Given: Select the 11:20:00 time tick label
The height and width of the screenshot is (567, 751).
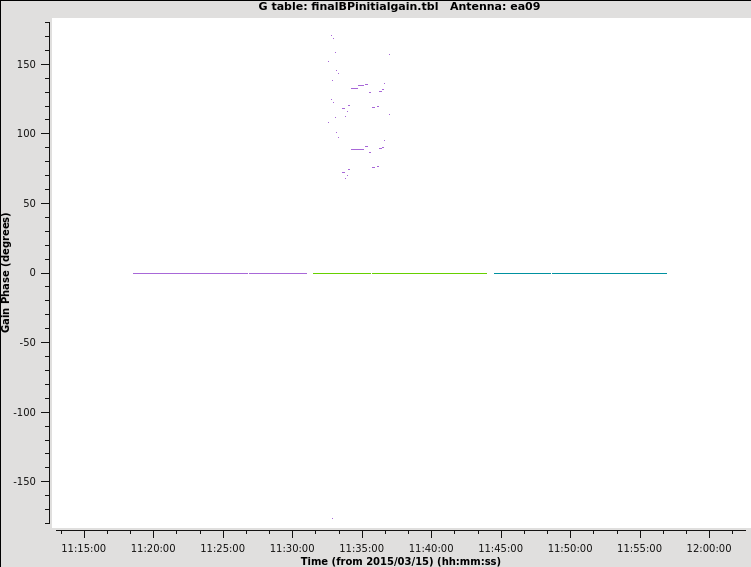Looking at the screenshot, I should [153, 548].
